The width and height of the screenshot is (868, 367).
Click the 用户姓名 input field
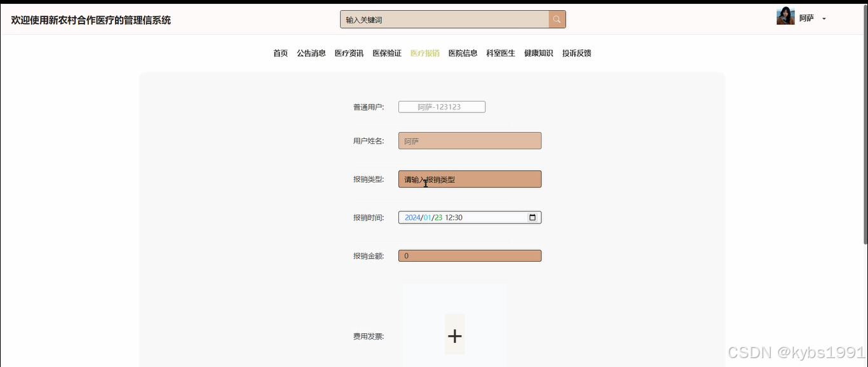470,141
